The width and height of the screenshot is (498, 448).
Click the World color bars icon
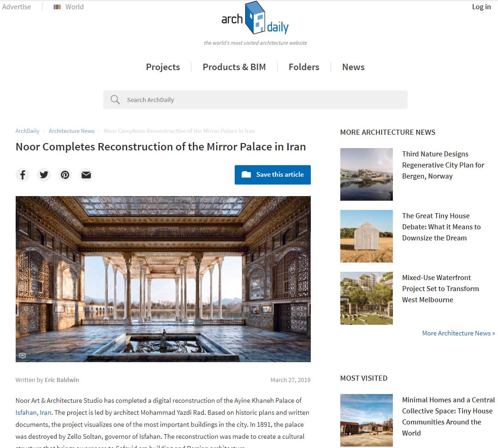click(57, 7)
